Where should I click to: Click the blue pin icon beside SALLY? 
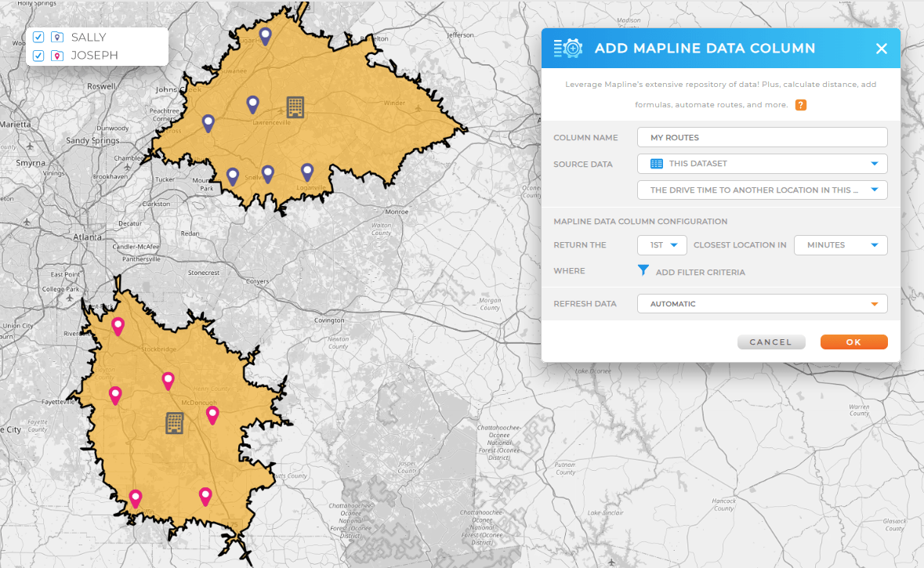[x=57, y=37]
